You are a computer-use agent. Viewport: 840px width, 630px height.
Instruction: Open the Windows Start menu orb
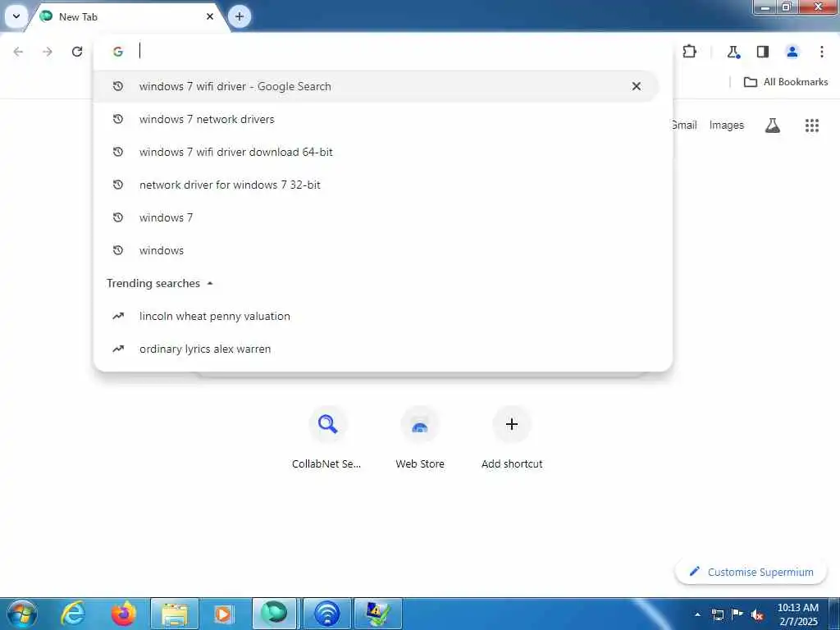22,614
